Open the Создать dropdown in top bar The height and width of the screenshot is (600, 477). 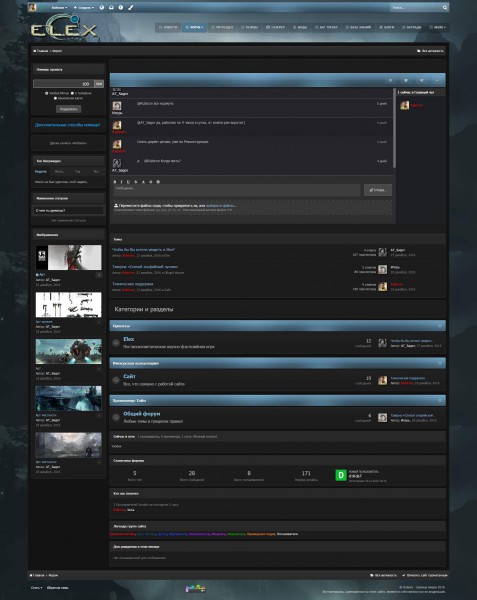tap(83, 8)
